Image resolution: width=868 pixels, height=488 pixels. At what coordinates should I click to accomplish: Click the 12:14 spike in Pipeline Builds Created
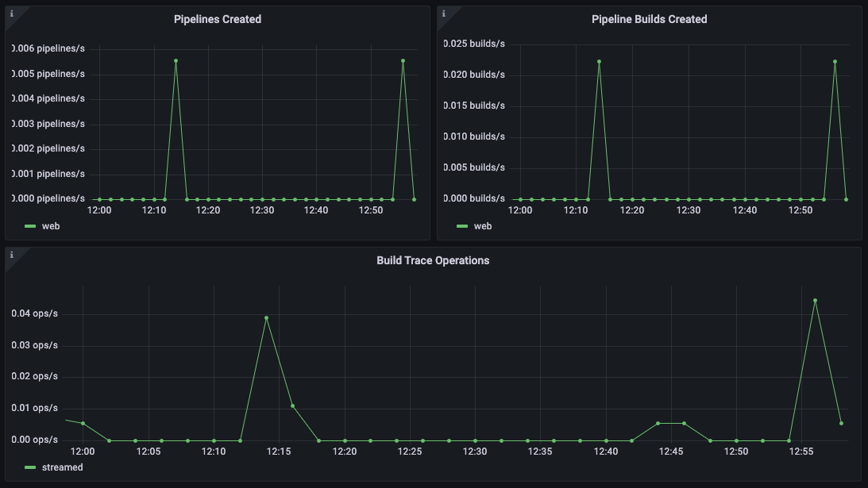pos(600,61)
